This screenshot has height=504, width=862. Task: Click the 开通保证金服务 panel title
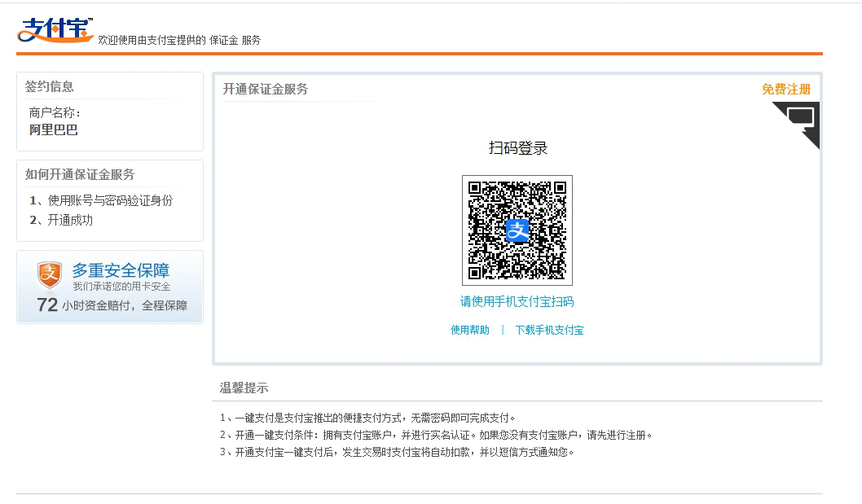266,90
